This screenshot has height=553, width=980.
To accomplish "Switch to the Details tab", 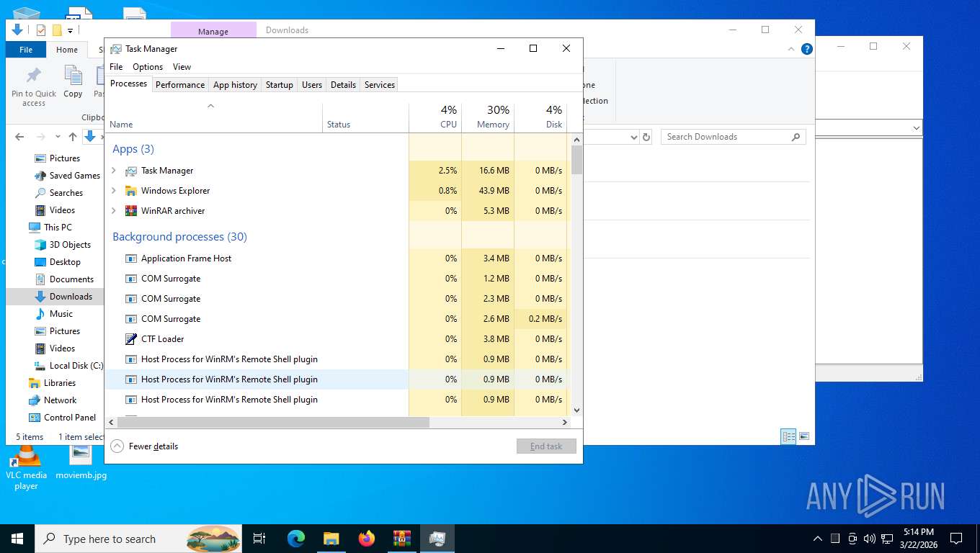I will tap(343, 85).
